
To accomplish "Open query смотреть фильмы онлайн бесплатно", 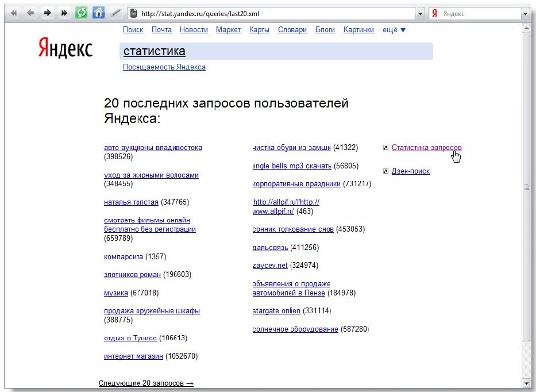I will tap(150, 225).
